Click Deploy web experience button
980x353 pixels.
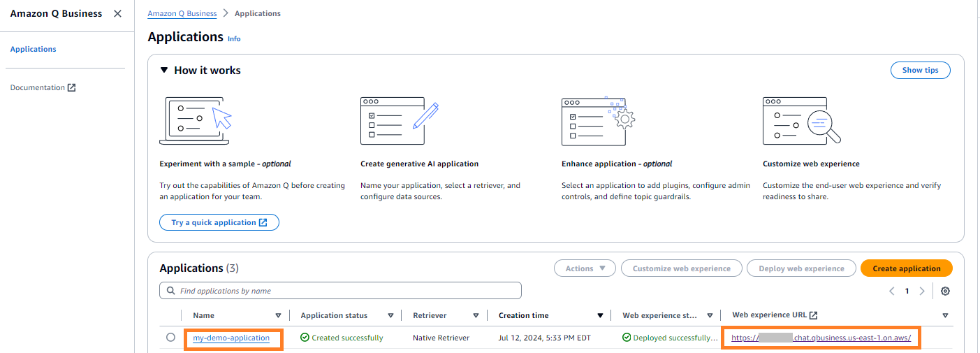tap(801, 268)
